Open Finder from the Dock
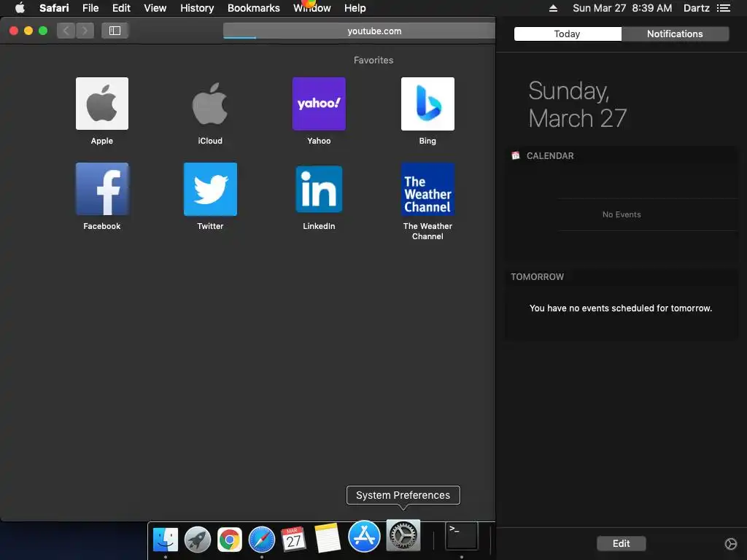The height and width of the screenshot is (560, 747). [166, 539]
